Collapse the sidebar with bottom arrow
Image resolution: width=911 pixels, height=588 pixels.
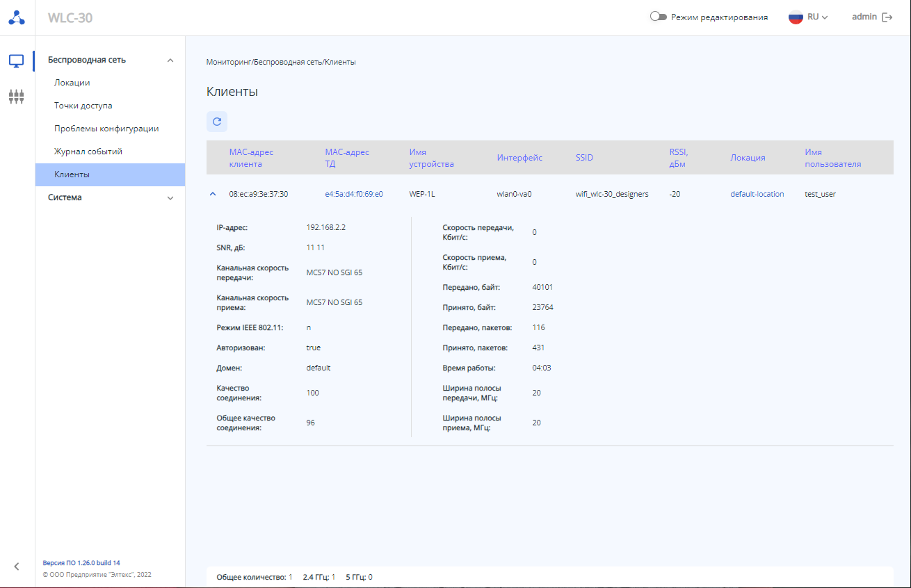click(x=17, y=566)
